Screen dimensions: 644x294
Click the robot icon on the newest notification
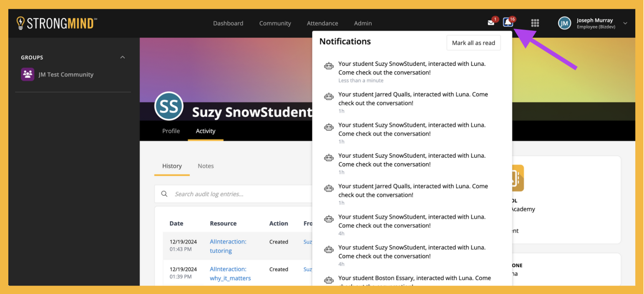(329, 66)
